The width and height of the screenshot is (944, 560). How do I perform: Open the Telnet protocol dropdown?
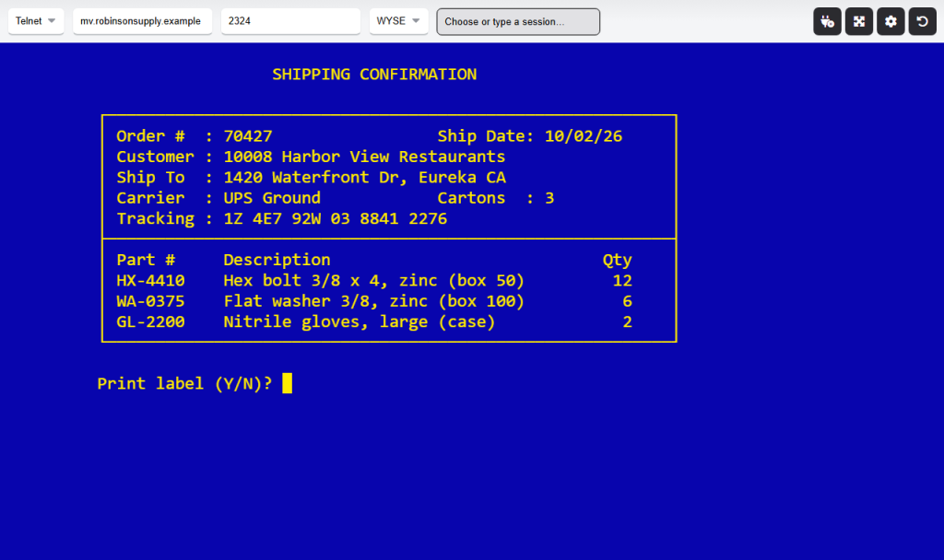click(x=36, y=21)
